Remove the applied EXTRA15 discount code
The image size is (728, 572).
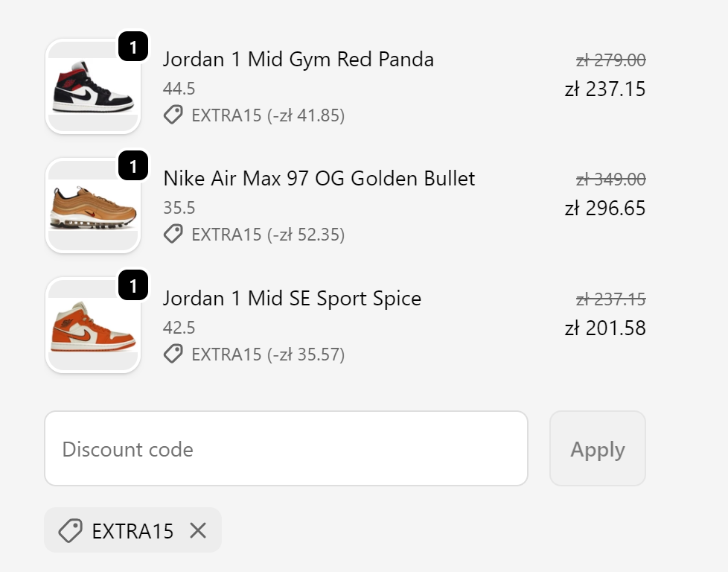(x=198, y=530)
